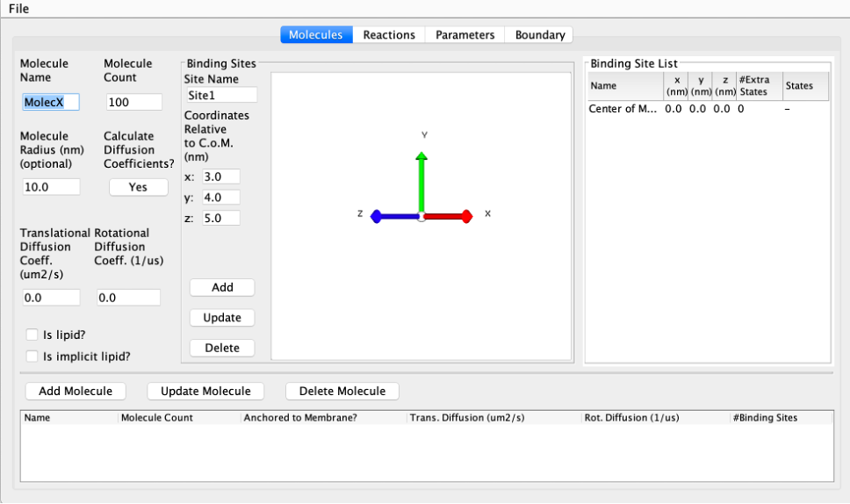Click the red X axis arrow

click(449, 217)
